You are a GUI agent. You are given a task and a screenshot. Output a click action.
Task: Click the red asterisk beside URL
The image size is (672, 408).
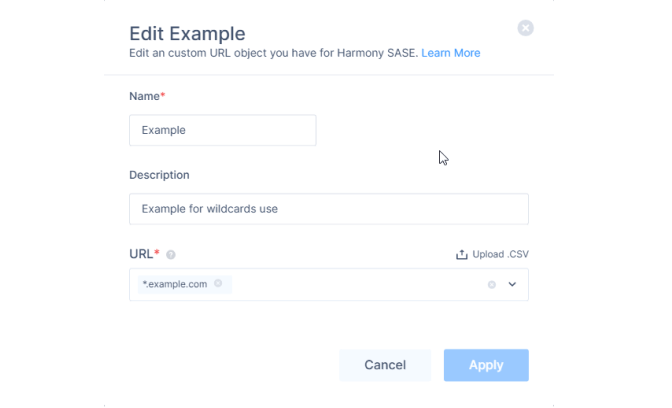[157, 252]
